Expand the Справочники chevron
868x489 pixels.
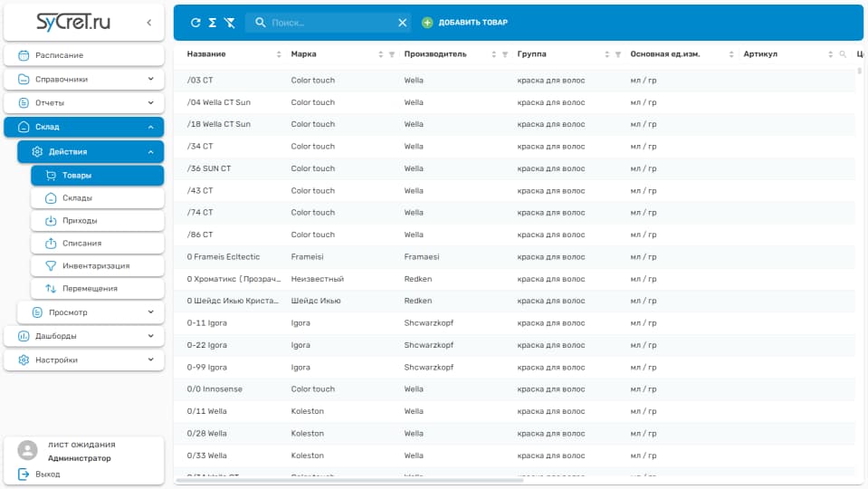tap(150, 79)
